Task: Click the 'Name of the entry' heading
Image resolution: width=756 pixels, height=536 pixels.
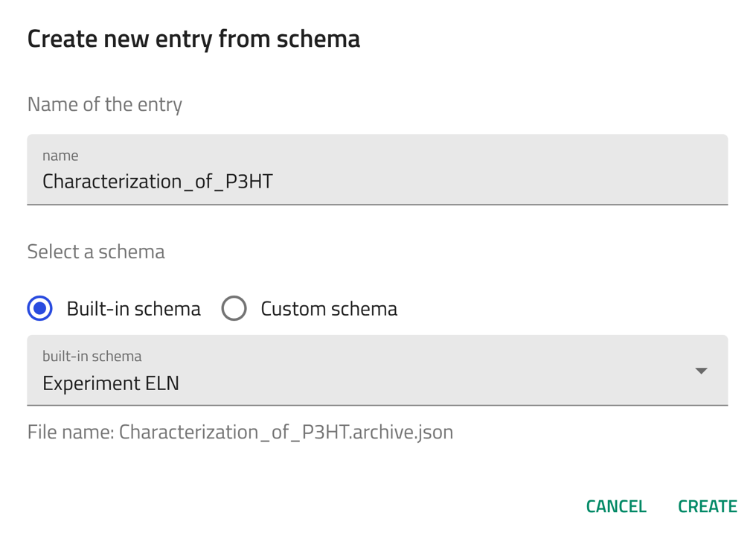Action: tap(105, 104)
